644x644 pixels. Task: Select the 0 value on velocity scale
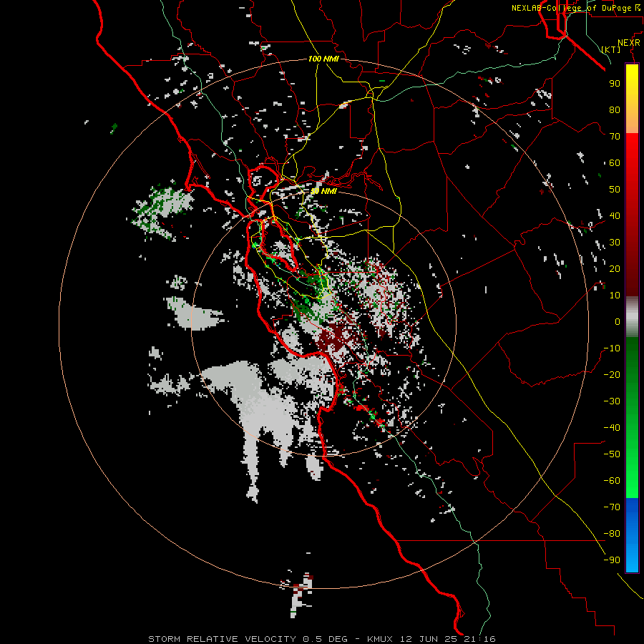pos(618,322)
